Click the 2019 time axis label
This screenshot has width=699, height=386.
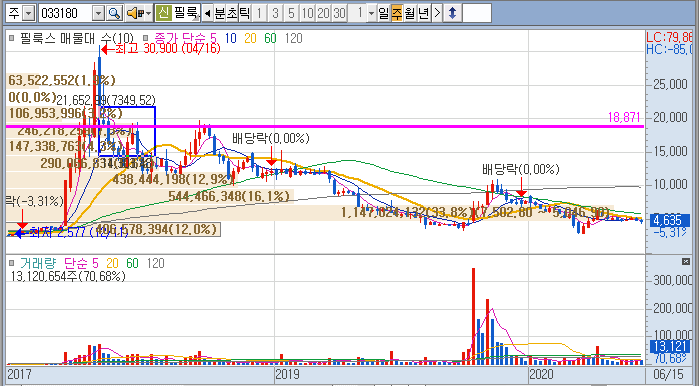[288, 374]
